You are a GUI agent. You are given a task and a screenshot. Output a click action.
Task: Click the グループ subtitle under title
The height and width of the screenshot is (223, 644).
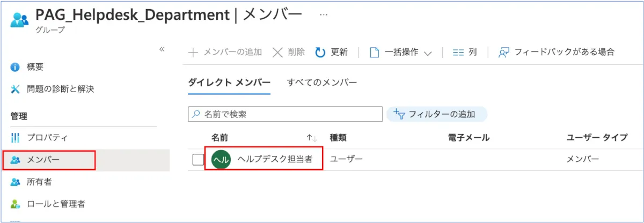50,30
